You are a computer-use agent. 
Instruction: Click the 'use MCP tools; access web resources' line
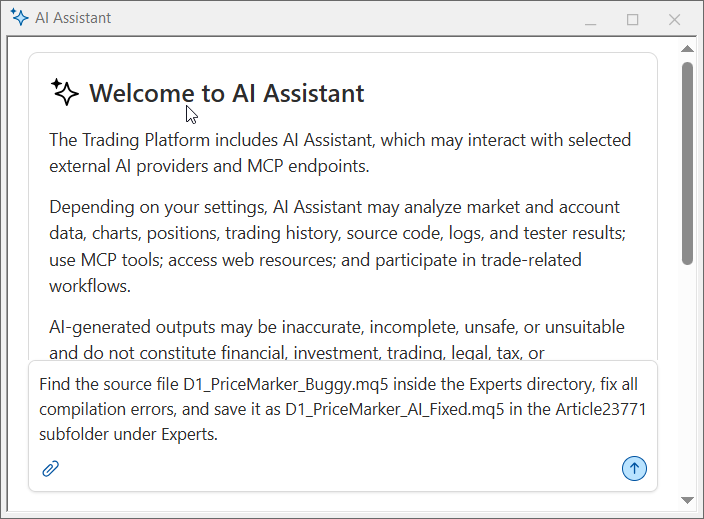pos(315,260)
